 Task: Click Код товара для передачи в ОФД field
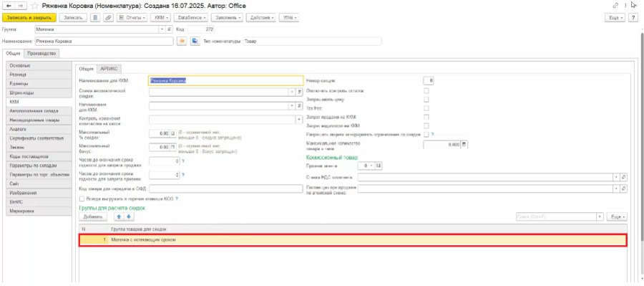point(226,189)
